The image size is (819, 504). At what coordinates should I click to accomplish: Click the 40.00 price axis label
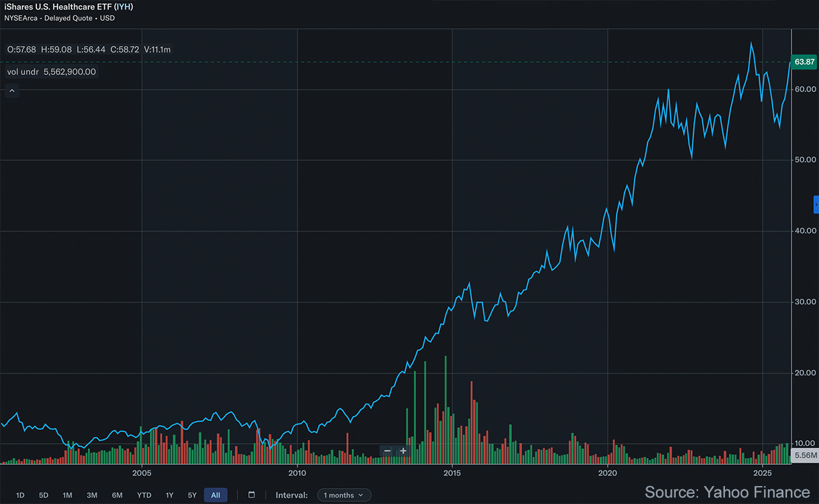[805, 231]
